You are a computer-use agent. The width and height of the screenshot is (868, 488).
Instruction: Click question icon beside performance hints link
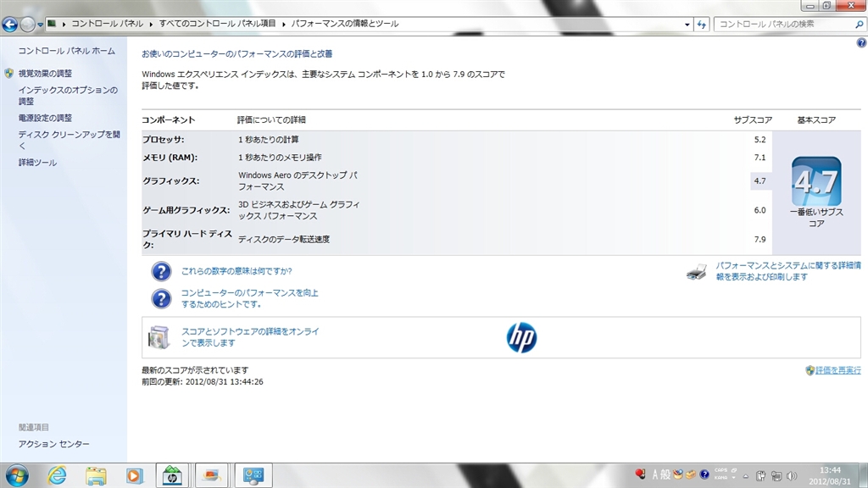(161, 299)
